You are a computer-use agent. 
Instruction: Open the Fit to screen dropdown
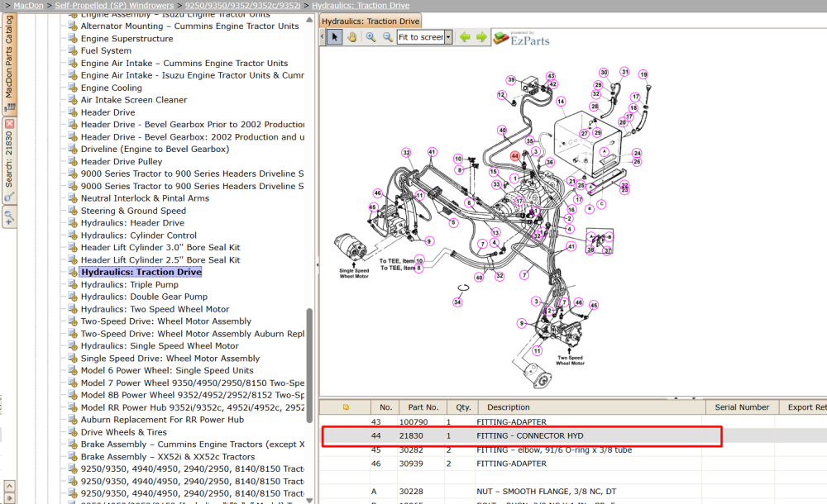point(448,37)
